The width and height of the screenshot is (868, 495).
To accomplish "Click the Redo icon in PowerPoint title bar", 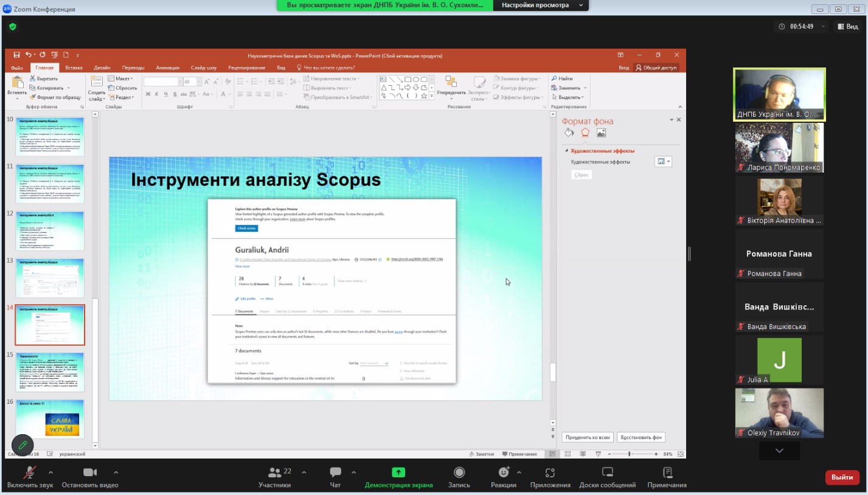I will pos(43,55).
